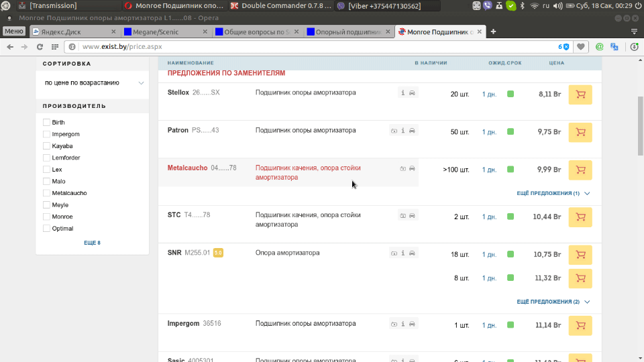
Task: Add Metalcaucho item to cart
Action: click(580, 170)
